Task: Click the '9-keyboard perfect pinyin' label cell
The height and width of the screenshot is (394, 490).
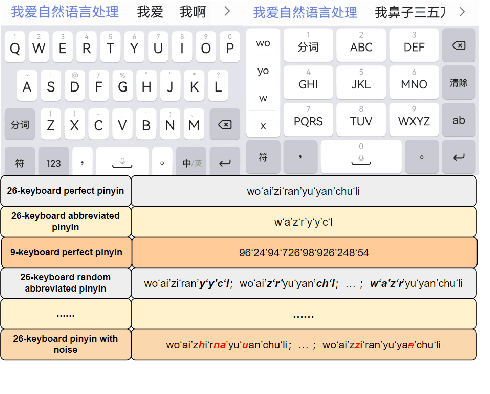Action: click(x=66, y=252)
